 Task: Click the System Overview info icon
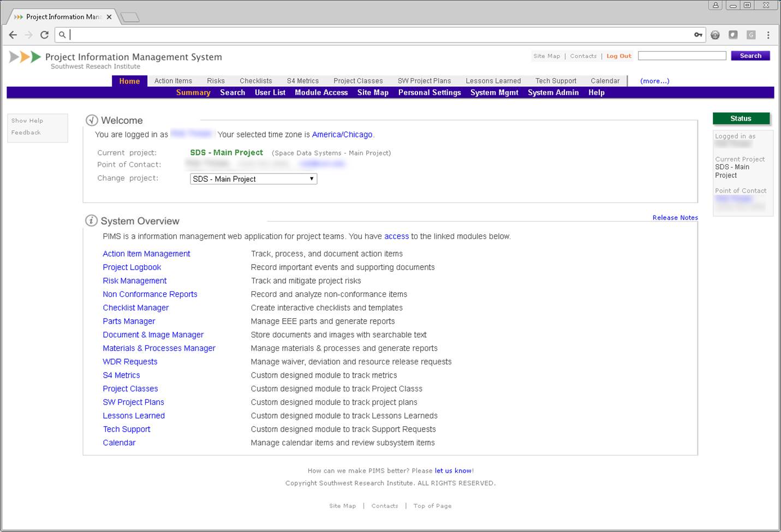(91, 220)
